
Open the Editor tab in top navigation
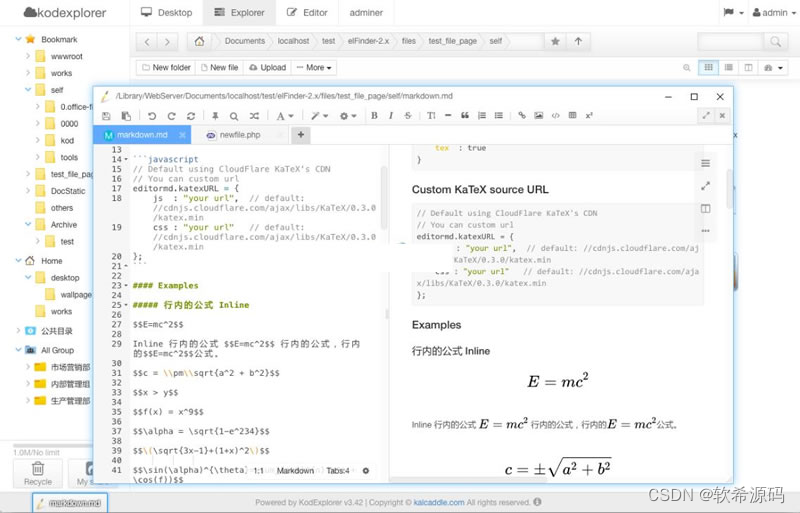click(x=307, y=13)
